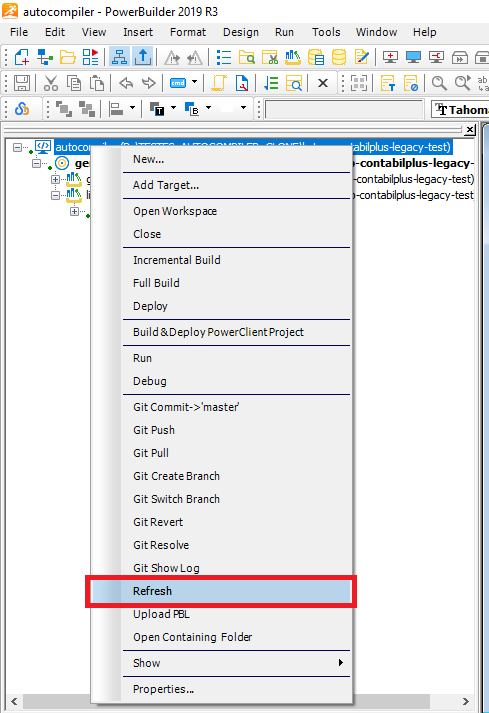The height and width of the screenshot is (713, 489).
Task: Open the Library painter books icon
Action: coord(292,58)
